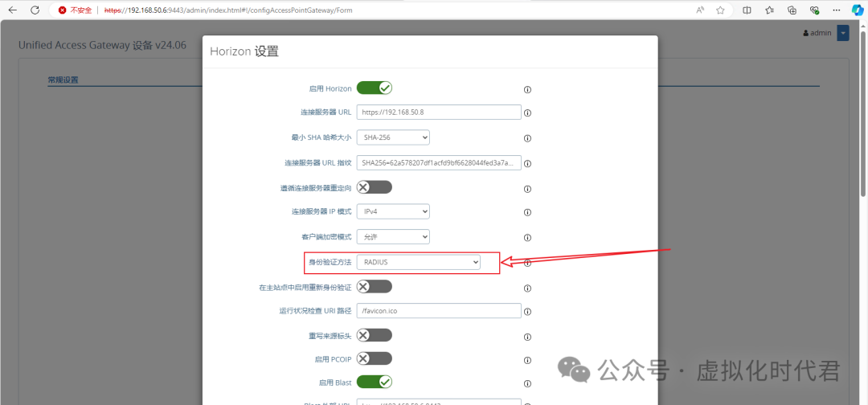Click the 最小 SHA 哈希大小 label text
868x405 pixels.
[x=321, y=137]
